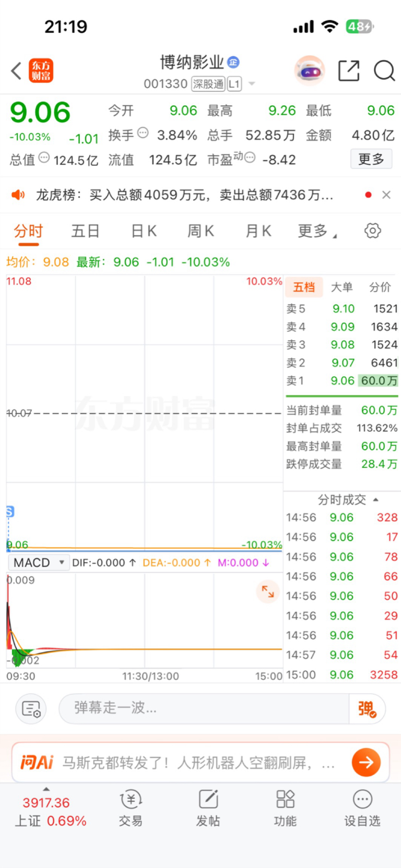This screenshot has width=401, height=868.
Task: Tap the 卖5 9.10 order row
Action: (342, 309)
